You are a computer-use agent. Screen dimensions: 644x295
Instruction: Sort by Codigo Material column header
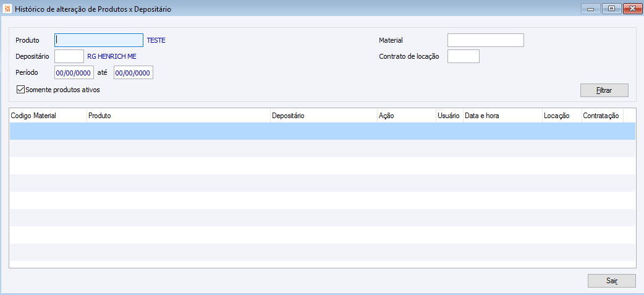[x=48, y=116]
